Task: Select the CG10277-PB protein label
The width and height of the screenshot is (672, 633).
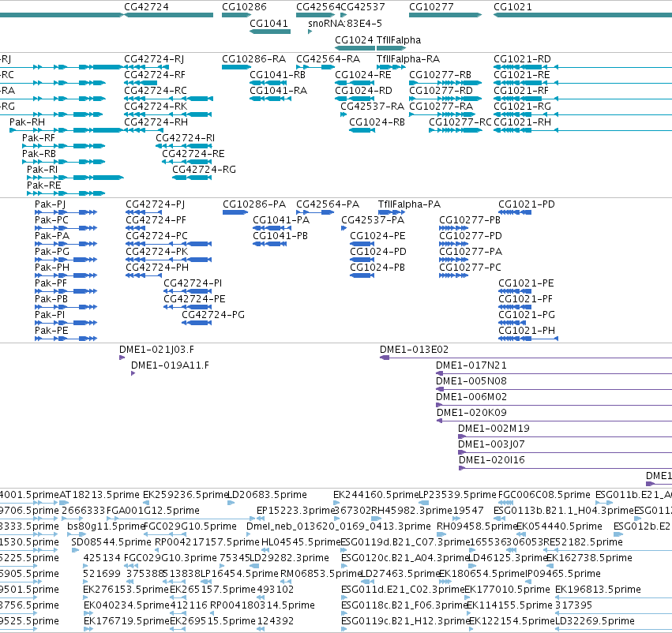Action: 470,220
